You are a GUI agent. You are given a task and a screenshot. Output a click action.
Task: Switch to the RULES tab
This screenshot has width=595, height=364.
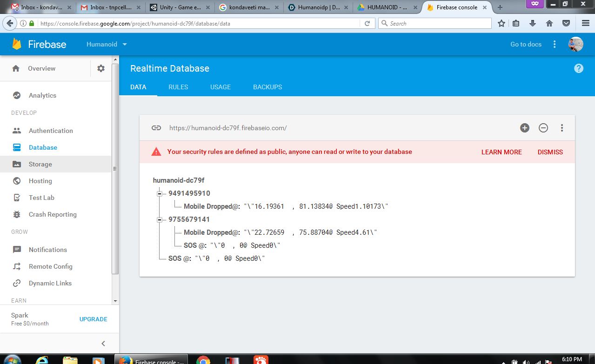pos(178,87)
